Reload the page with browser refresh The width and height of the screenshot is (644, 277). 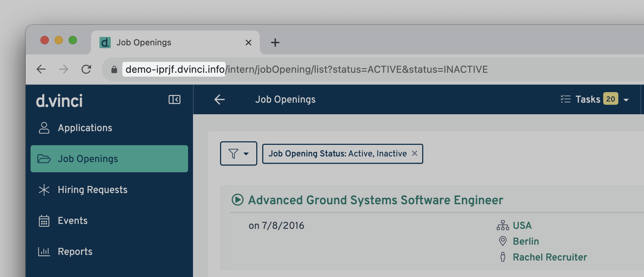pyautogui.click(x=86, y=69)
